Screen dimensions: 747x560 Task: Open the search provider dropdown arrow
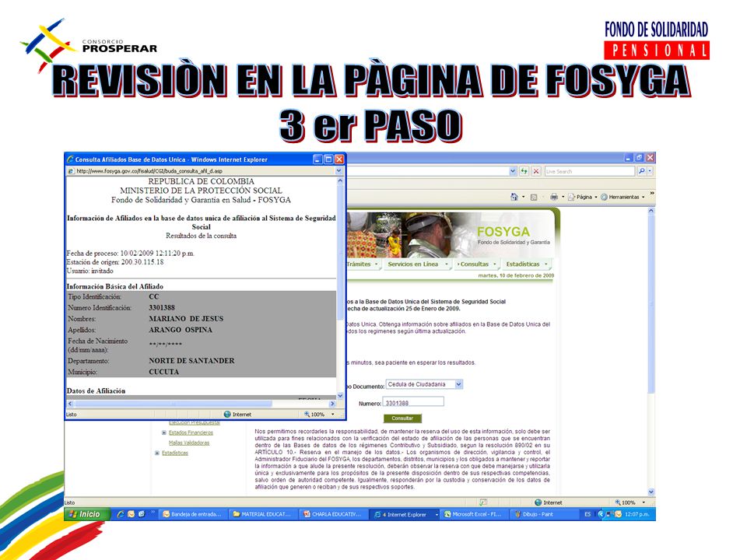[x=651, y=171]
